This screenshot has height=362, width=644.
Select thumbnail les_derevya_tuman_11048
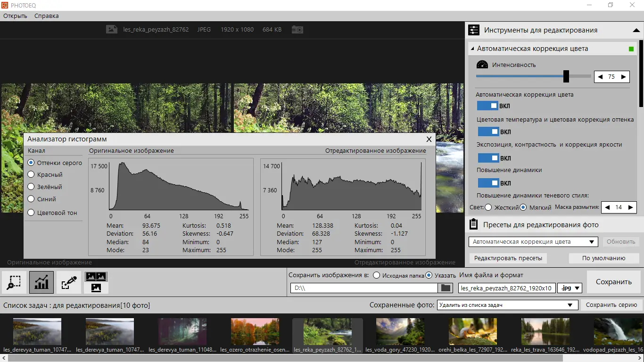click(x=182, y=336)
